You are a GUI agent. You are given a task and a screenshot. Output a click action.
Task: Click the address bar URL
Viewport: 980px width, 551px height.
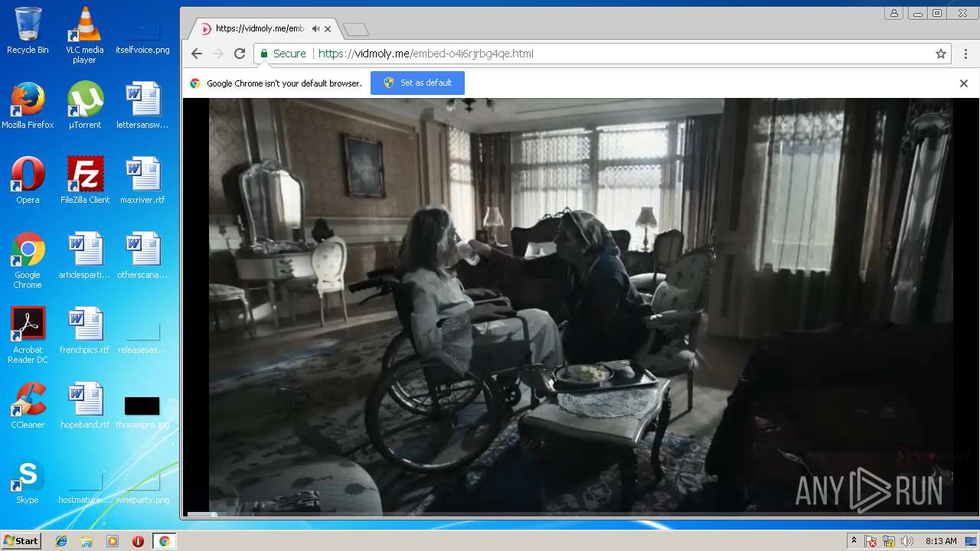point(426,54)
